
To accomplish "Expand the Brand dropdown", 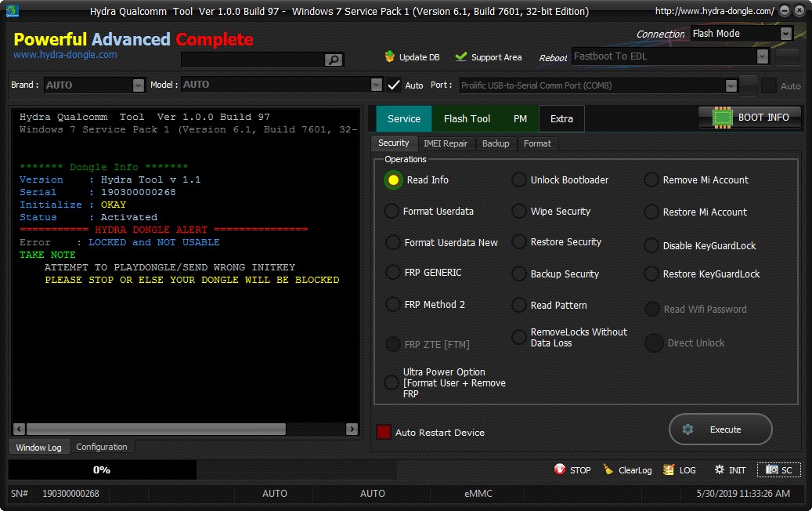I will [x=139, y=85].
